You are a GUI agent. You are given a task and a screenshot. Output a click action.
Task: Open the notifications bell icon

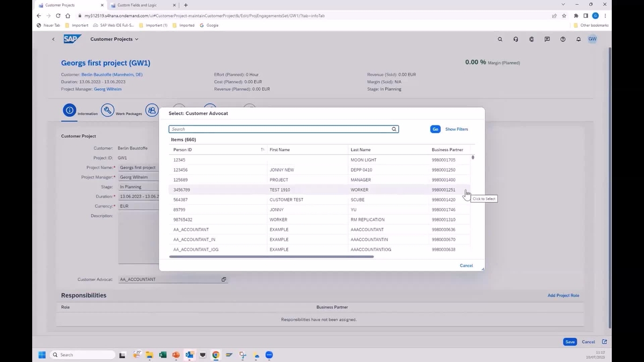[x=578, y=39]
